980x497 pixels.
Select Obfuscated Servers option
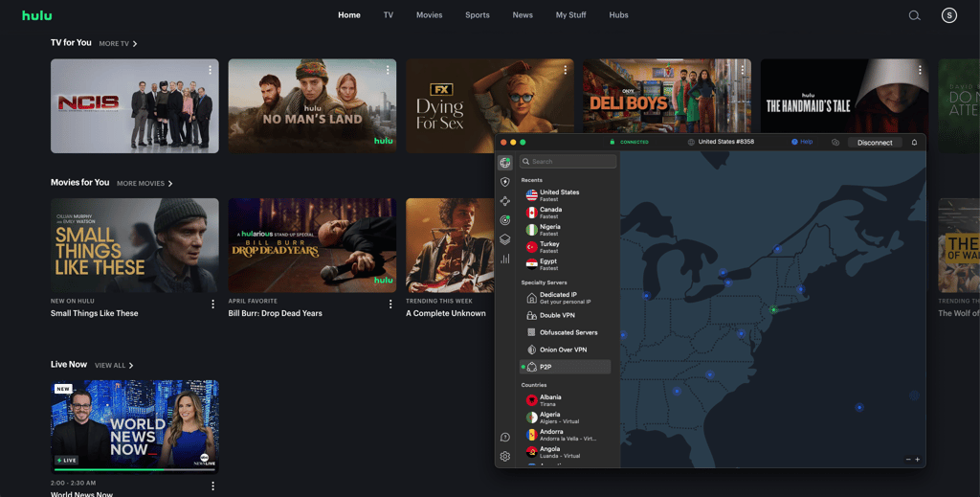(565, 332)
